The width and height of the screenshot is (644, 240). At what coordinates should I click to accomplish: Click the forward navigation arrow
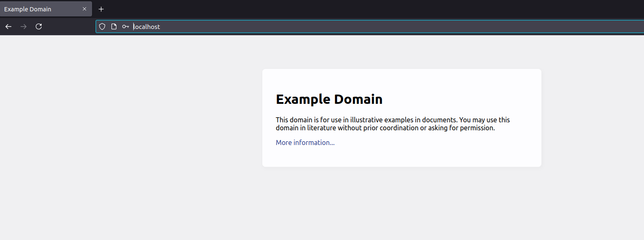24,26
